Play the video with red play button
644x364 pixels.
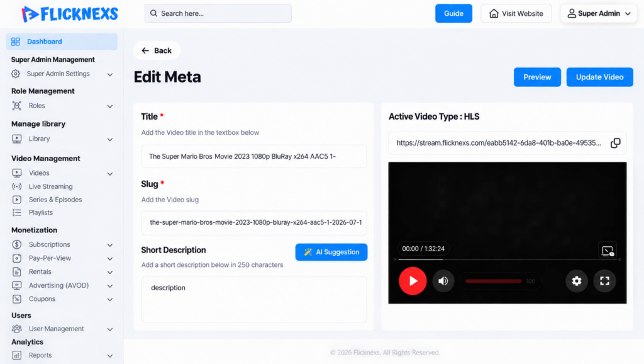coord(413,281)
